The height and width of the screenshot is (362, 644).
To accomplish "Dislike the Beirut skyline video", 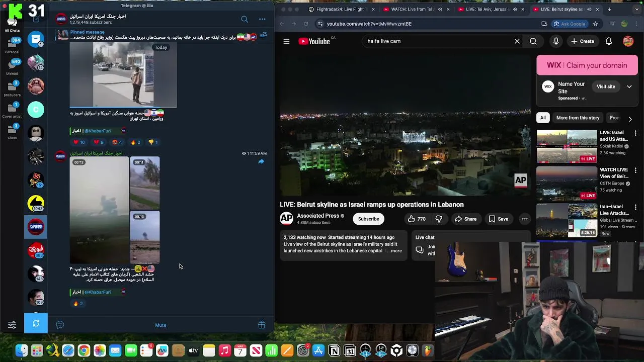I will pos(439,219).
